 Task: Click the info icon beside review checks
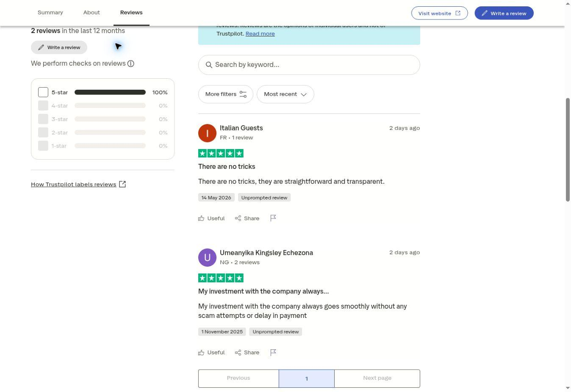(x=131, y=63)
